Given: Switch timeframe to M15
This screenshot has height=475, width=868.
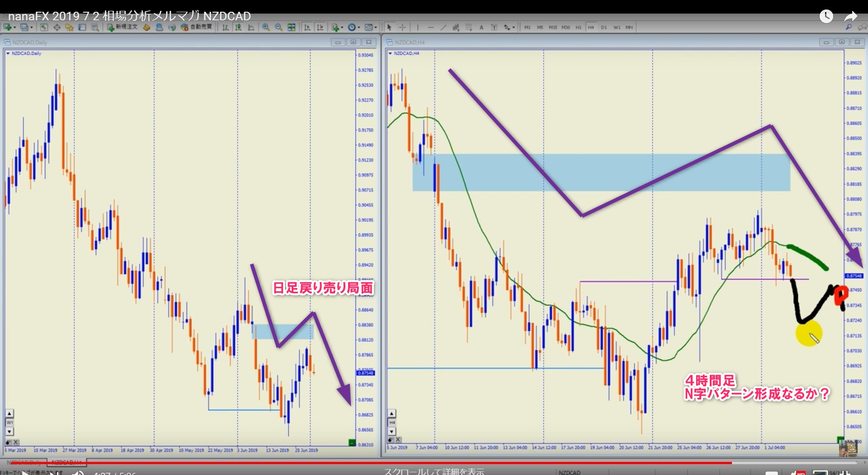Looking at the screenshot, I should point(553,28).
